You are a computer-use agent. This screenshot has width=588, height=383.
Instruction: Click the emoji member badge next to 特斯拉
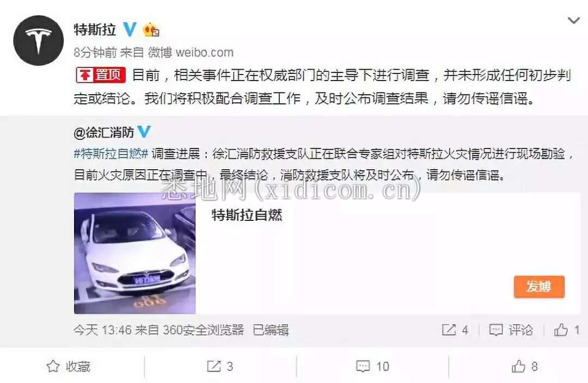[151, 29]
